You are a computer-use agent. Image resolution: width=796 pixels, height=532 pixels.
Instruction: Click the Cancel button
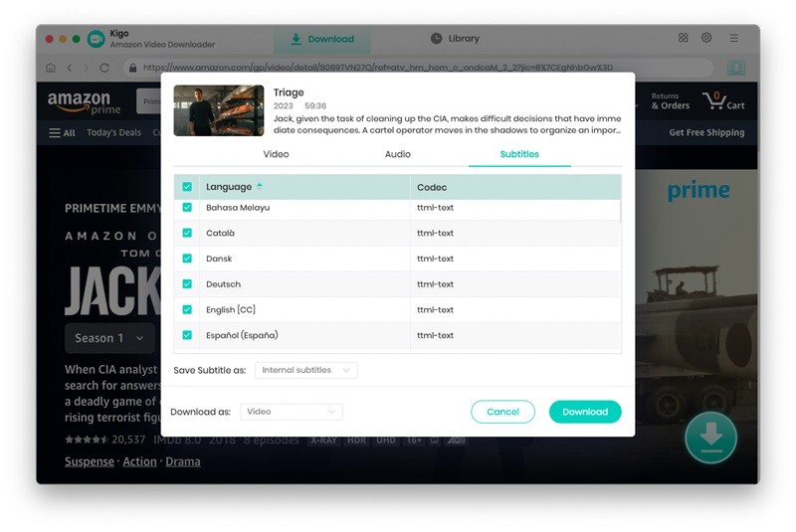point(502,412)
